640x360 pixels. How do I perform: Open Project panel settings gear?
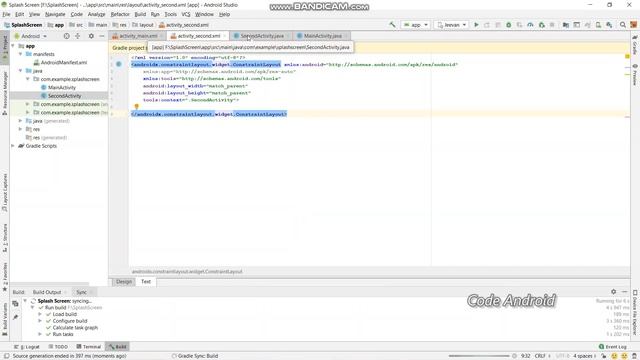pos(91,36)
